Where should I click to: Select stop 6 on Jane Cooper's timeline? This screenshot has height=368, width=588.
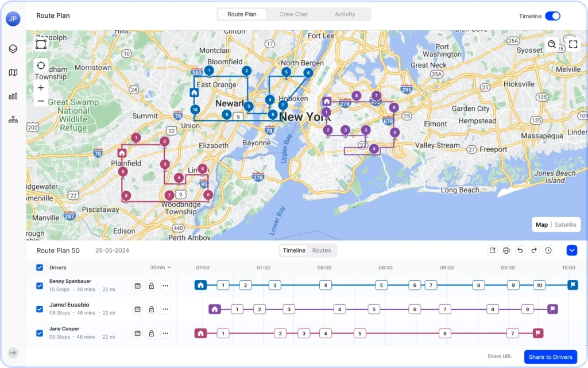coord(445,333)
